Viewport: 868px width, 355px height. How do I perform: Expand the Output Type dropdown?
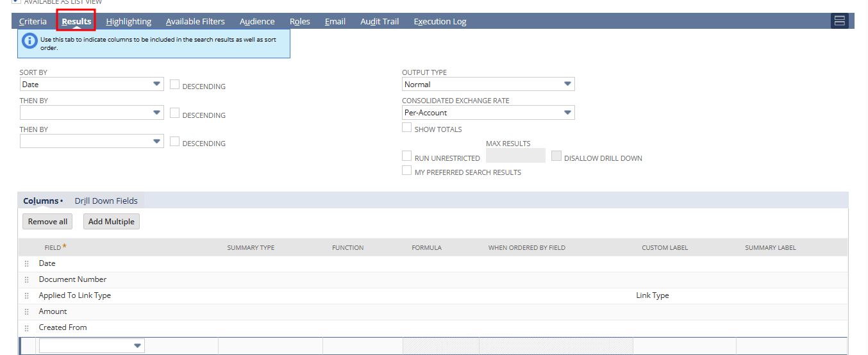[x=488, y=84]
